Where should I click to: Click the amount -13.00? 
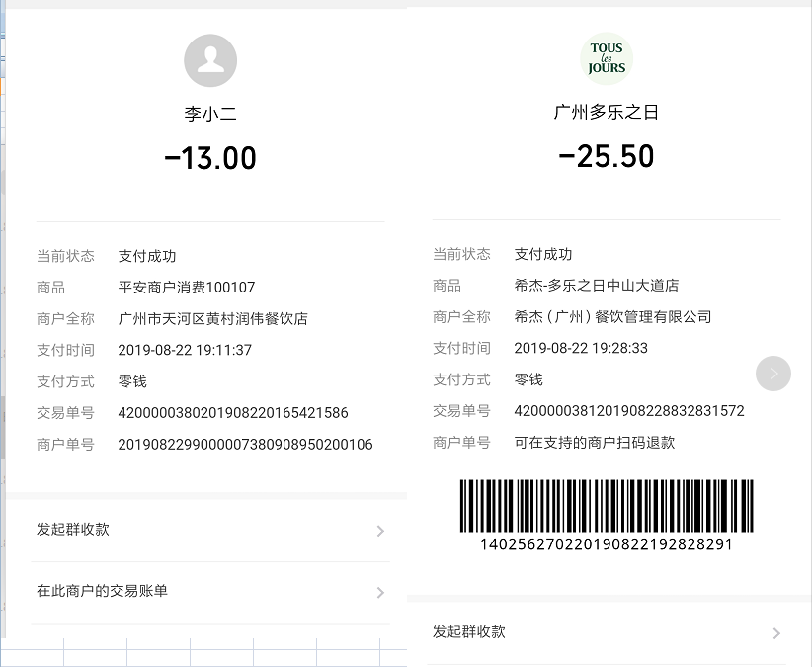210,158
